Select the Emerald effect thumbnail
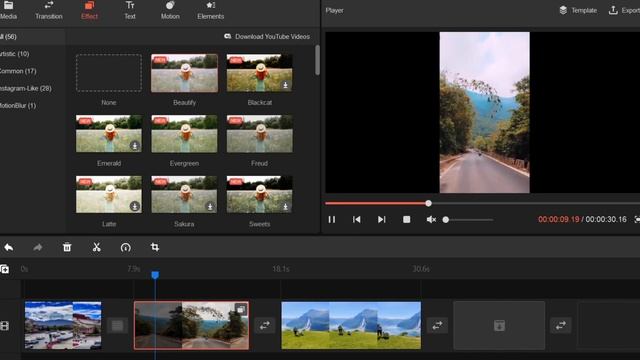Screen dimensions: 640x360 [109, 133]
